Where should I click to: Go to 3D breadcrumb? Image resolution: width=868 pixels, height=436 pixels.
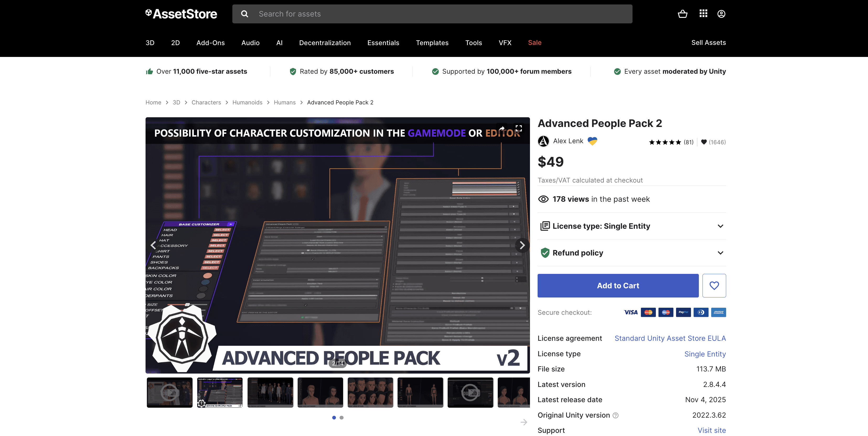(x=176, y=103)
